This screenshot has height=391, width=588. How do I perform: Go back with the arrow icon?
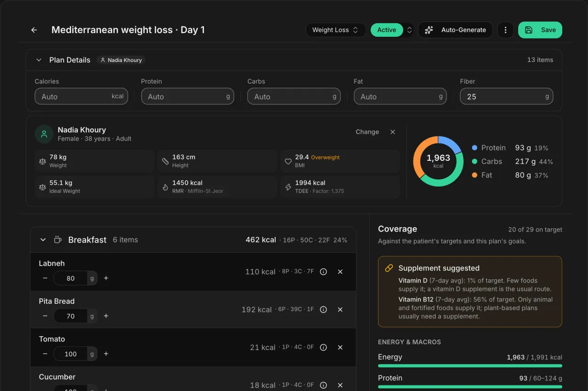click(x=34, y=30)
